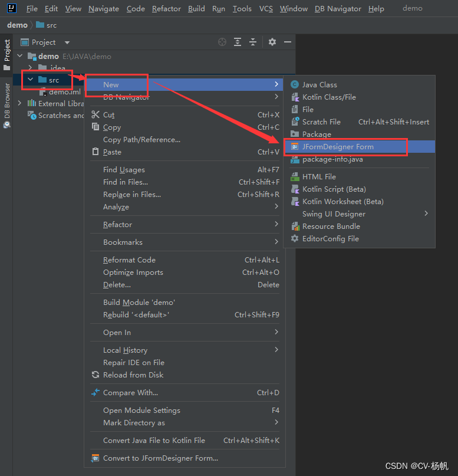Collapse the demo project root node
This screenshot has width=458, height=476.
point(20,56)
